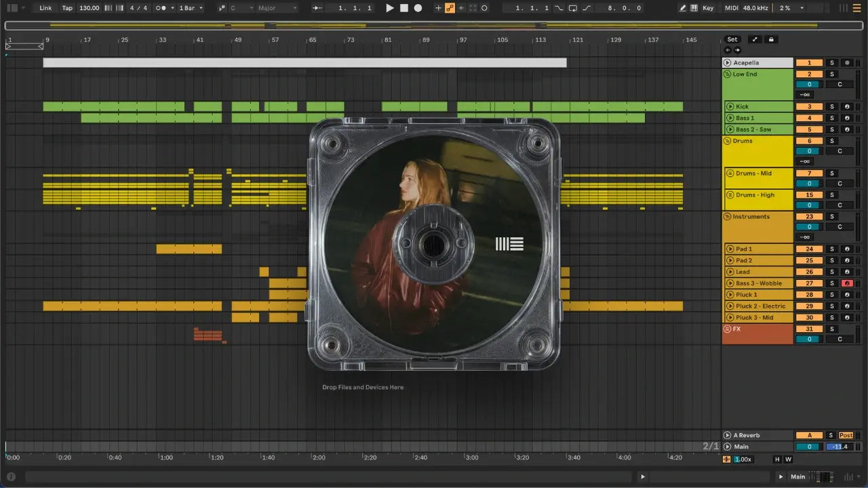Solo the Lead track
Screen dimensions: 868x488
click(x=832, y=272)
